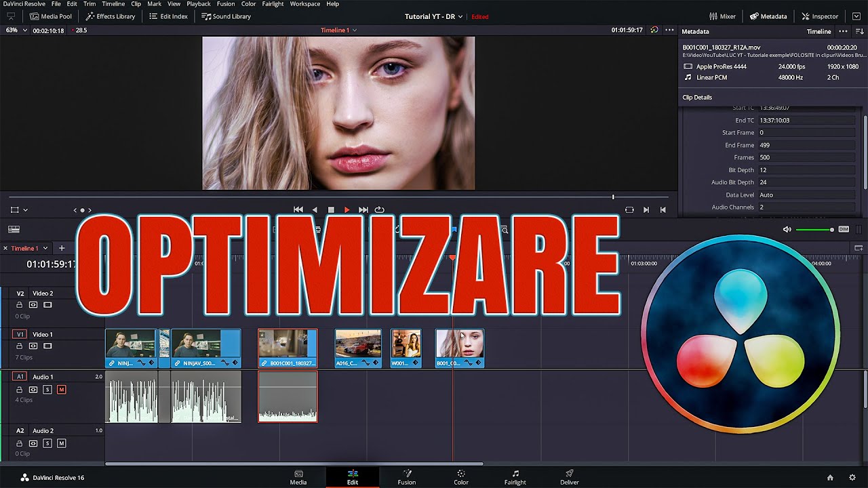The height and width of the screenshot is (488, 868).
Task: Stop playback button
Action: (331, 210)
